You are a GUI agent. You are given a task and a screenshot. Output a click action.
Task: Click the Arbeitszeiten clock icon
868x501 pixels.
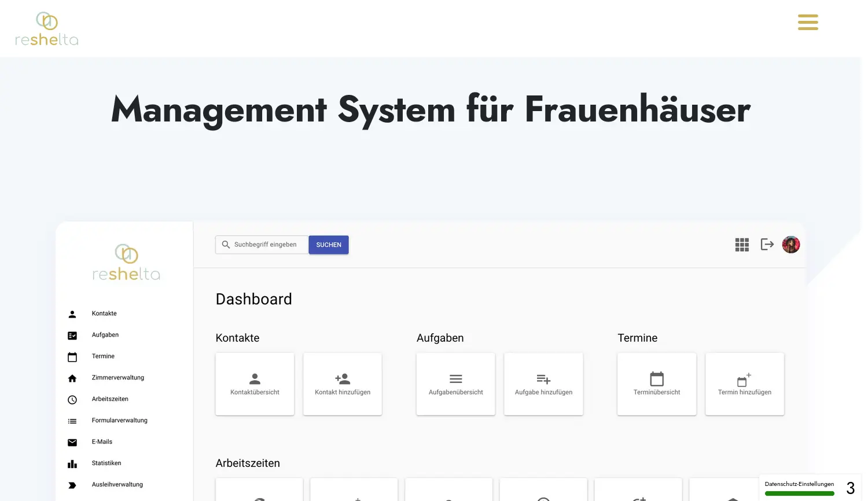coord(72,399)
